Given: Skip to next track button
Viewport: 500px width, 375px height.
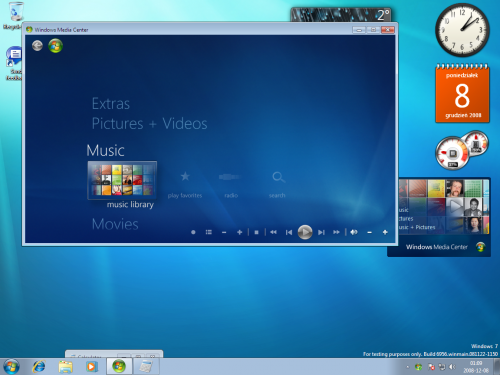Looking at the screenshot, I should [x=321, y=232].
